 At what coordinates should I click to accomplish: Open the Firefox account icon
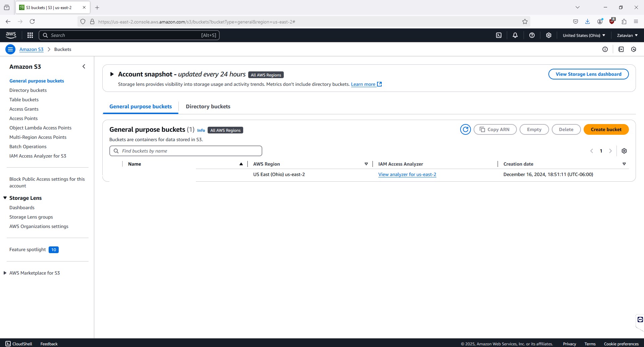click(600, 21)
